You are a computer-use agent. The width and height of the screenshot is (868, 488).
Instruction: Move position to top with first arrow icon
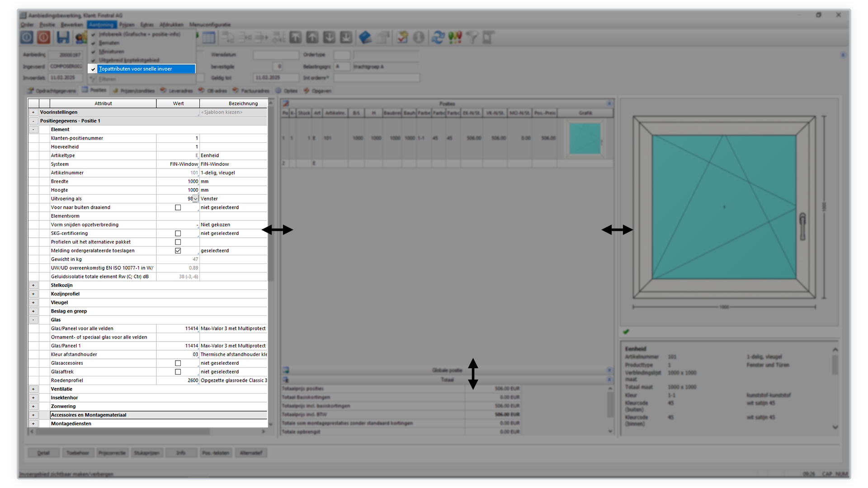[296, 38]
